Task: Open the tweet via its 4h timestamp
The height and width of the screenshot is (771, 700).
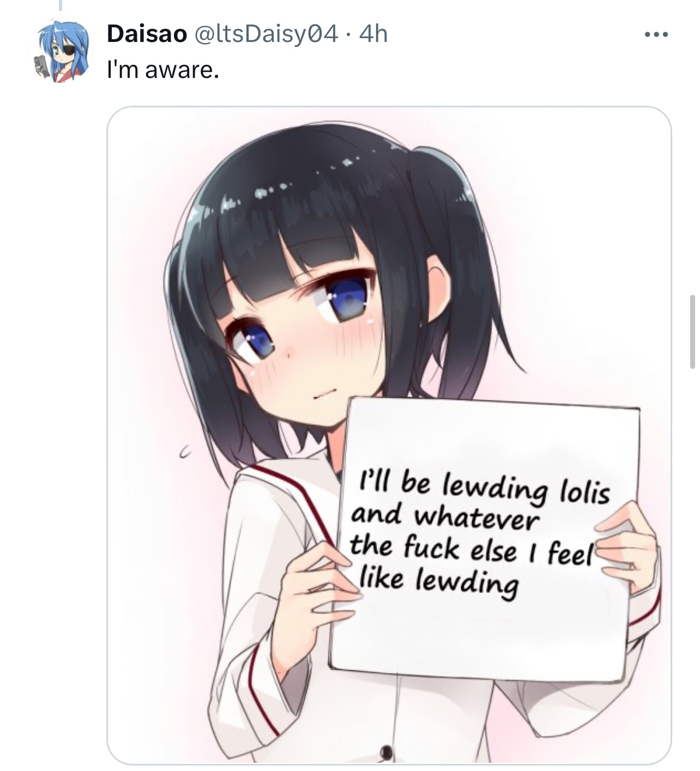Action: pyautogui.click(x=374, y=35)
